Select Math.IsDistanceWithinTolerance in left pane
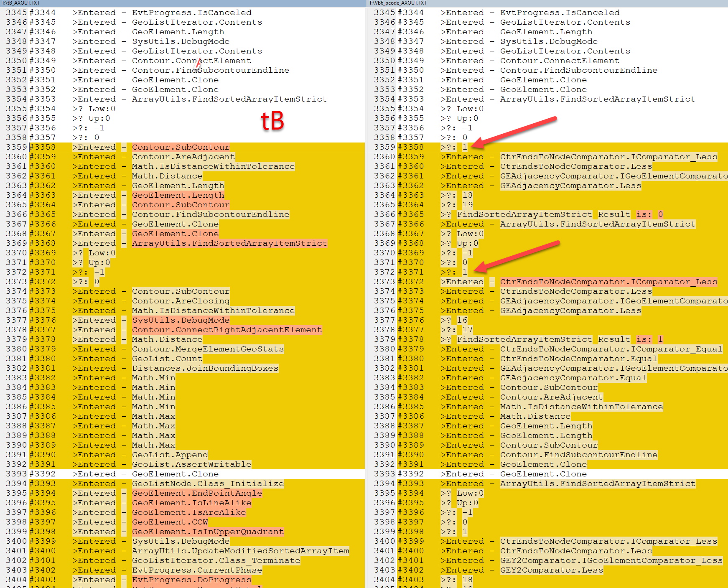 point(213,166)
